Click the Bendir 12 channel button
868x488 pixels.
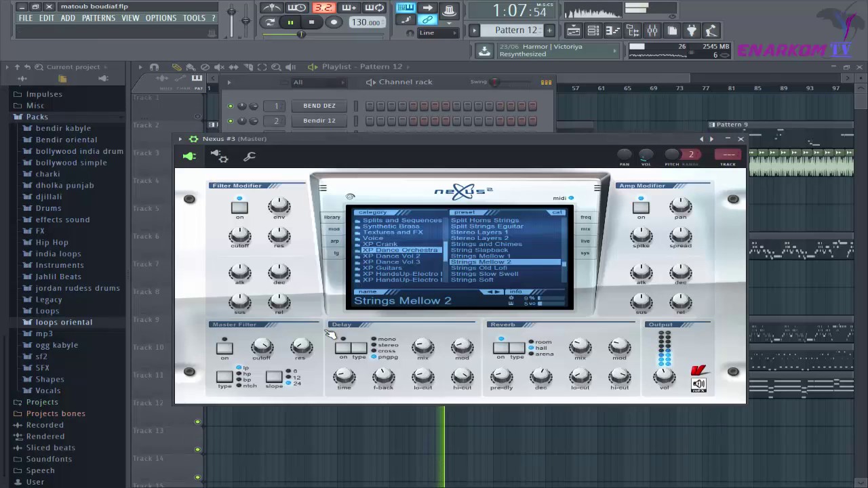[x=319, y=121]
